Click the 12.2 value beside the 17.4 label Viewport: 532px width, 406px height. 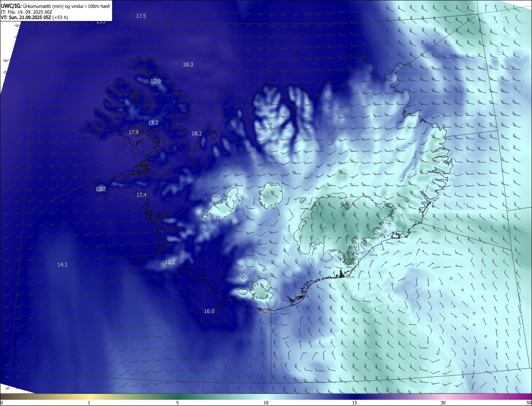point(101,189)
